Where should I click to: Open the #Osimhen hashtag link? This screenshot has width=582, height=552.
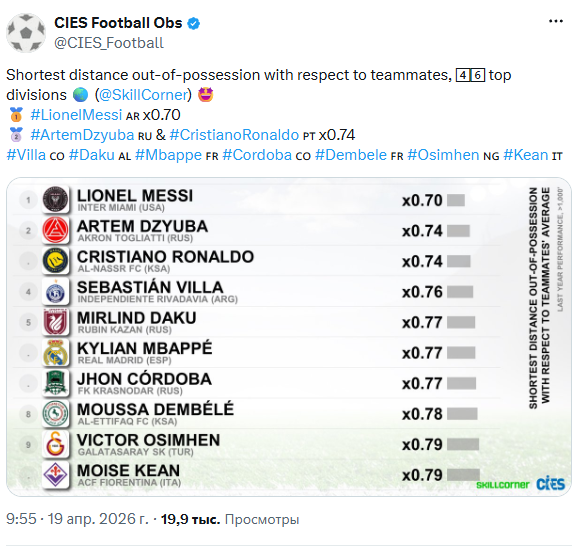pos(443,155)
